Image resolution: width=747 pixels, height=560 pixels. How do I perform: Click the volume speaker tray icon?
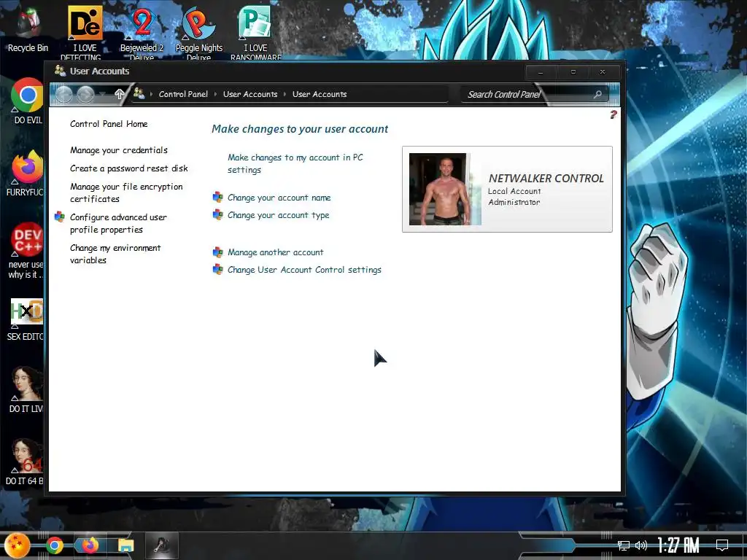(x=641, y=545)
